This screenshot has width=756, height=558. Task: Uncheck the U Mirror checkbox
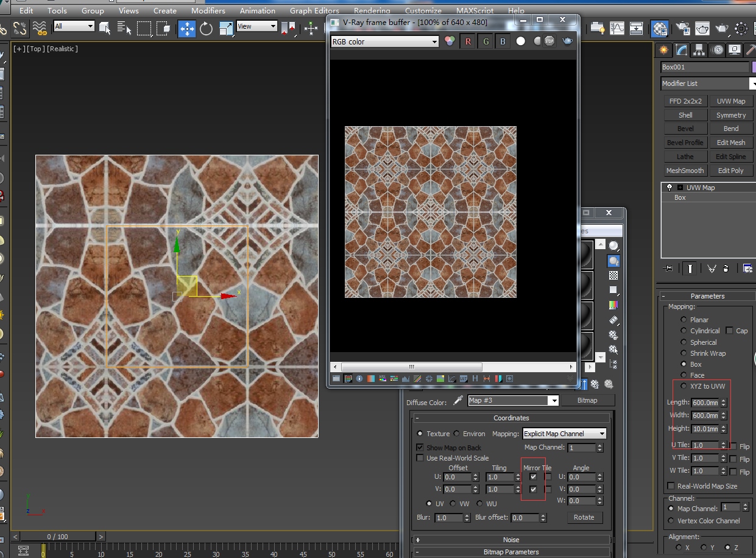point(533,477)
